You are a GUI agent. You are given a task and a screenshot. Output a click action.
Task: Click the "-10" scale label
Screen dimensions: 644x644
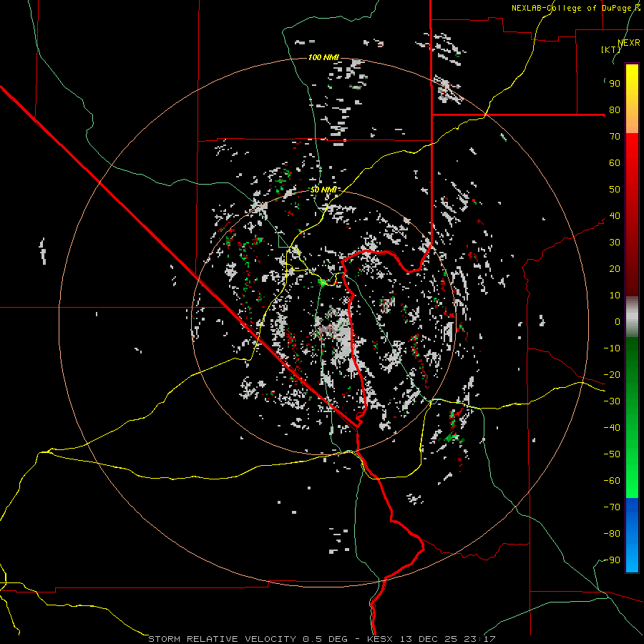click(612, 348)
